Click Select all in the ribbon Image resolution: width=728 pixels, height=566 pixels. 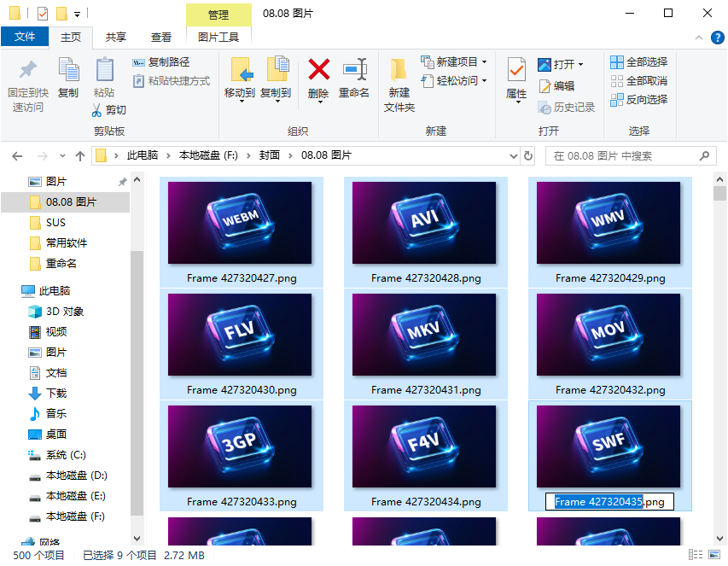pos(639,62)
